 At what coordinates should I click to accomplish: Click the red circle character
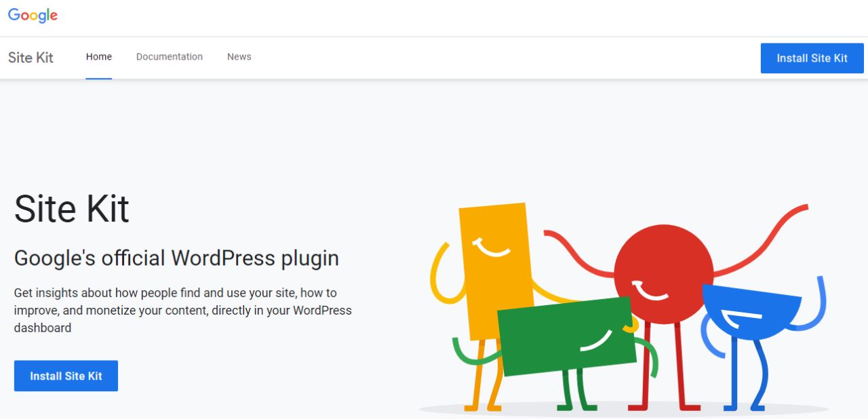pyautogui.click(x=664, y=275)
